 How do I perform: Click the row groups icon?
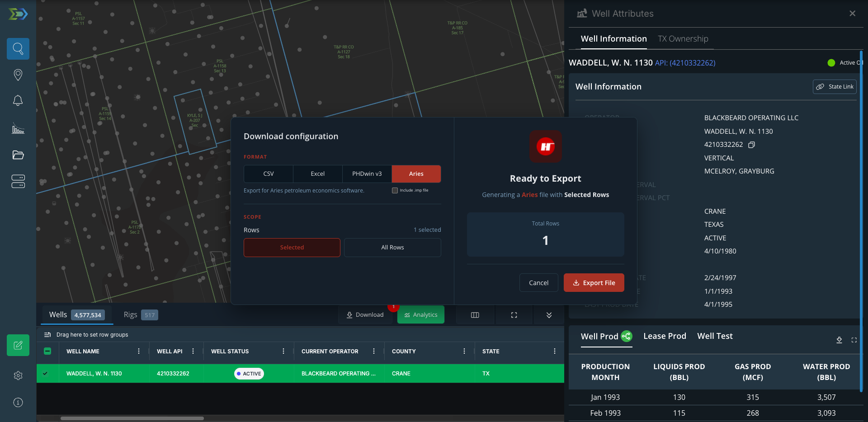click(47, 335)
